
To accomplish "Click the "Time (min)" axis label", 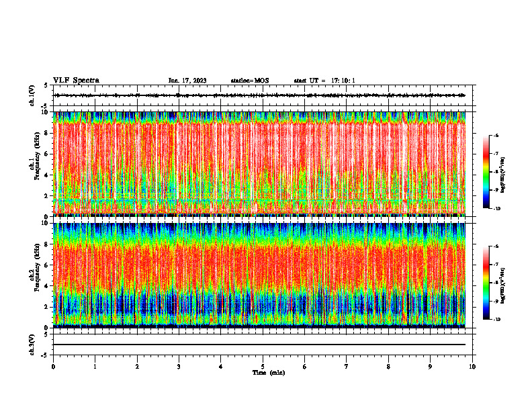I will click(269, 373).
